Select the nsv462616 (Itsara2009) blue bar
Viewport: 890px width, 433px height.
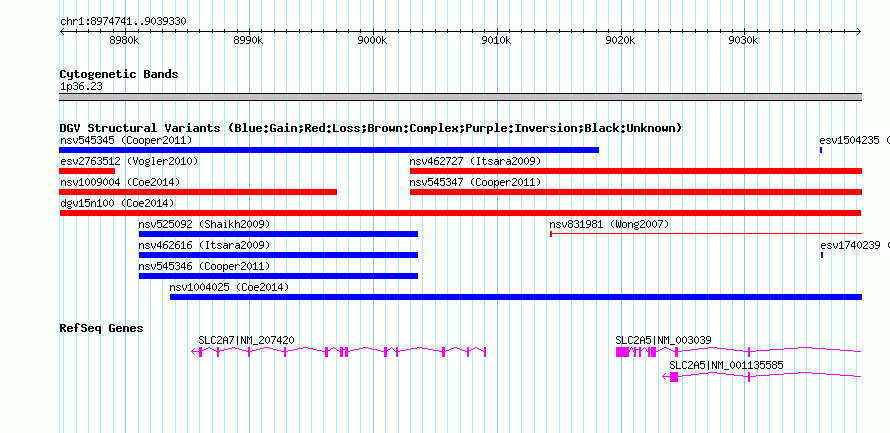tap(278, 255)
